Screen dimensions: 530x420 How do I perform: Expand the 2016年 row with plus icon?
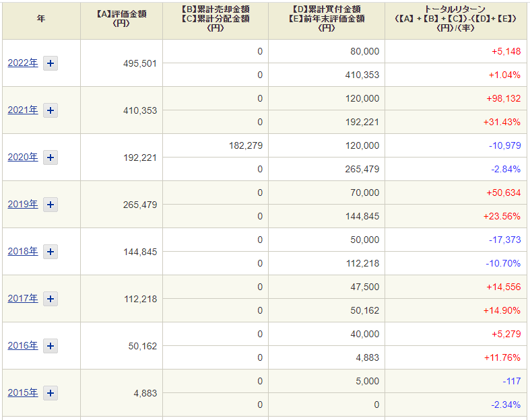coord(51,346)
